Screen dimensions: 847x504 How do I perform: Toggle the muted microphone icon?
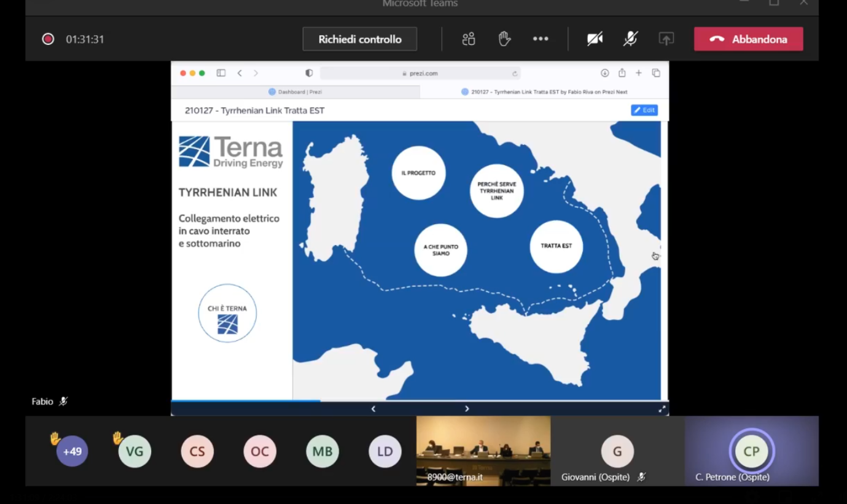630,39
